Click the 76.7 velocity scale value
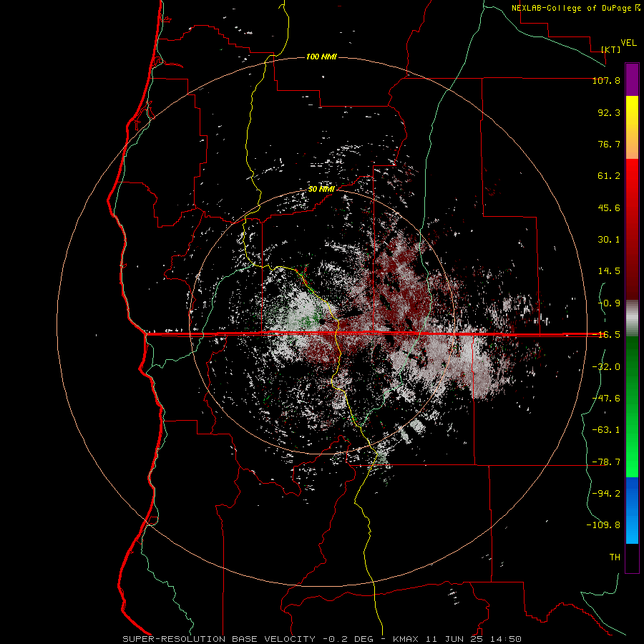This screenshot has width=644, height=644. (609, 144)
